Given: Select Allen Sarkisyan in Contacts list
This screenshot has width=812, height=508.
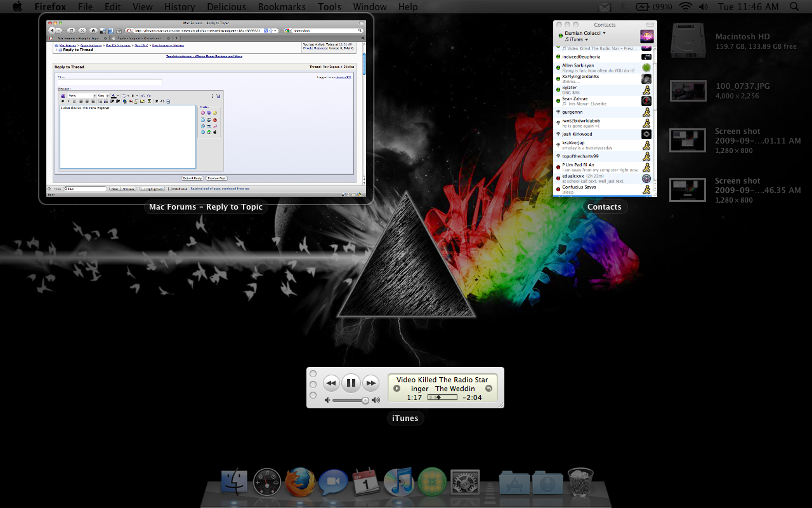Looking at the screenshot, I should (603, 68).
